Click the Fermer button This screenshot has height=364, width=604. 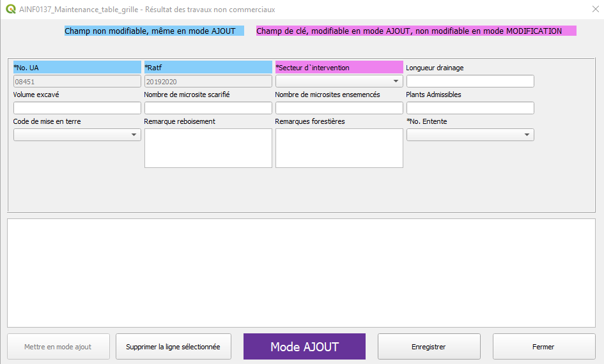(x=543, y=346)
